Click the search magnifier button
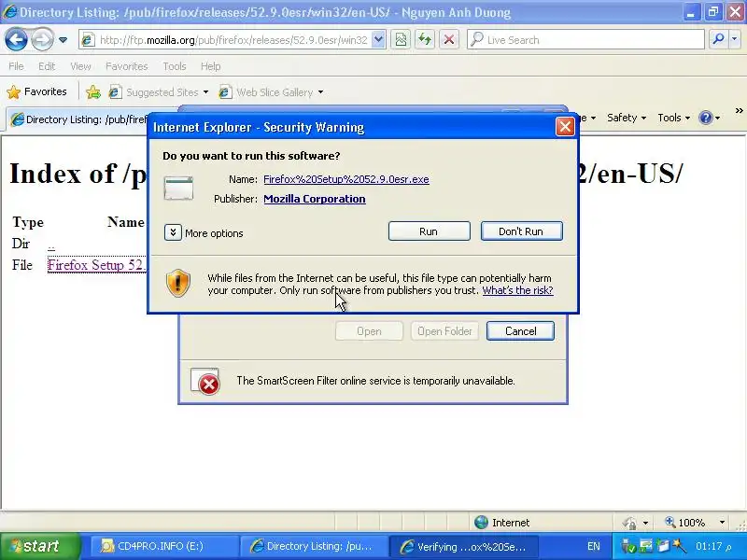 coord(717,40)
